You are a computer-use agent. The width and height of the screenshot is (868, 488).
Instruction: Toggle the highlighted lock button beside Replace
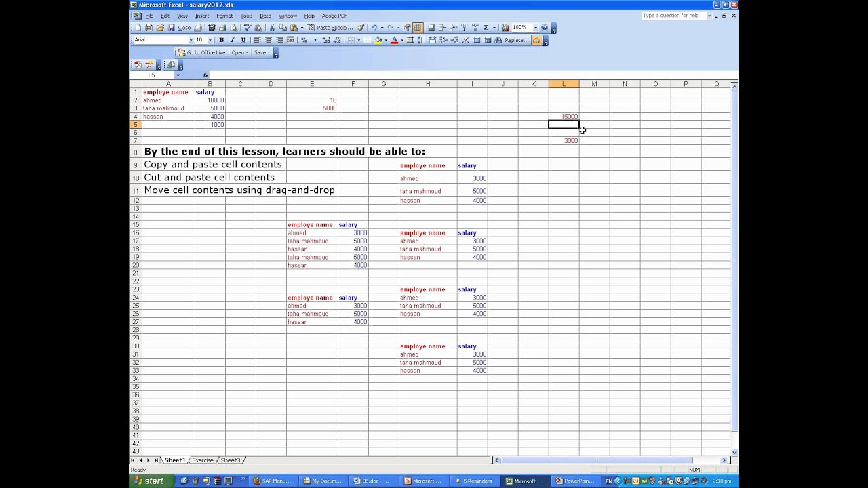(536, 40)
